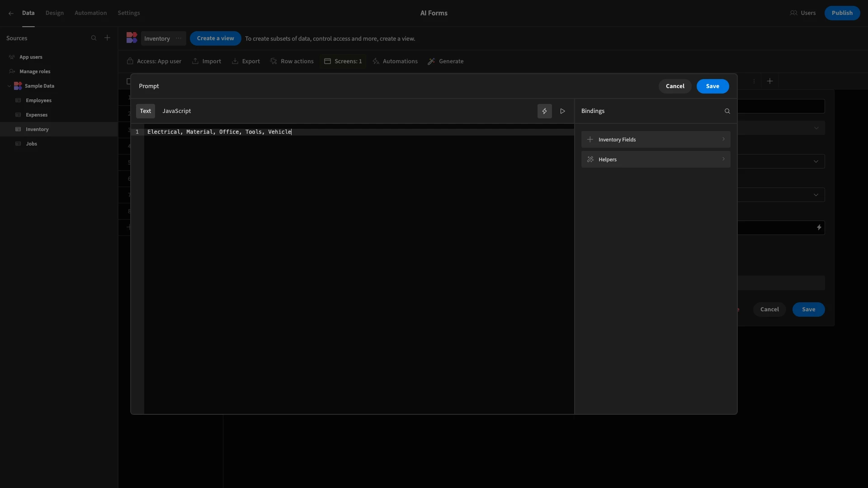Viewport: 868px width, 488px height.
Task: Add a new source with plus icon
Action: (107, 38)
